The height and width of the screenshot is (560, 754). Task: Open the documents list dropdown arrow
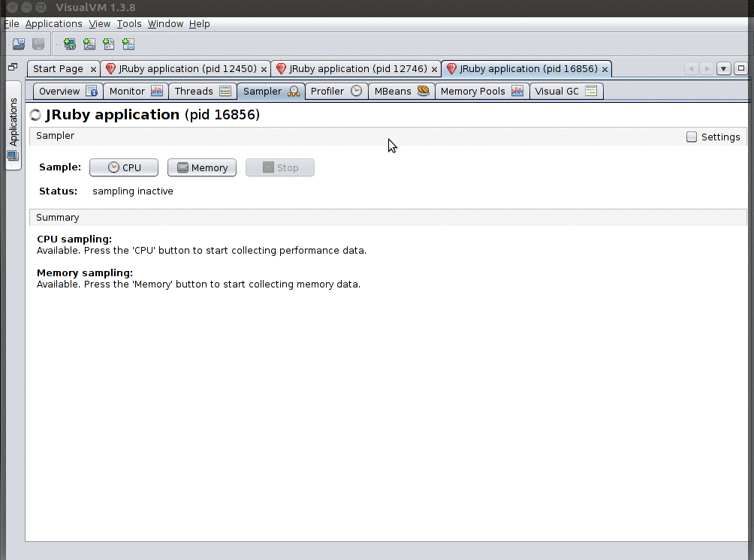(x=724, y=69)
